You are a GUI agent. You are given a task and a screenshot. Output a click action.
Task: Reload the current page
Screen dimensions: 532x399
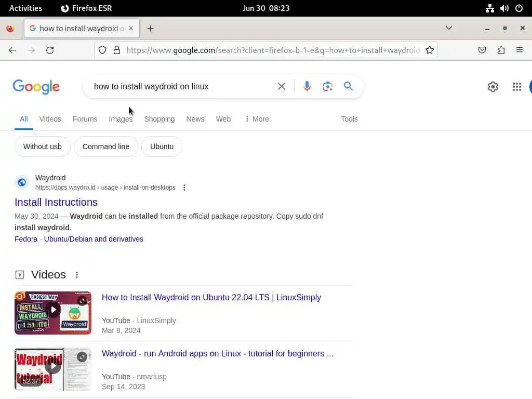point(50,50)
